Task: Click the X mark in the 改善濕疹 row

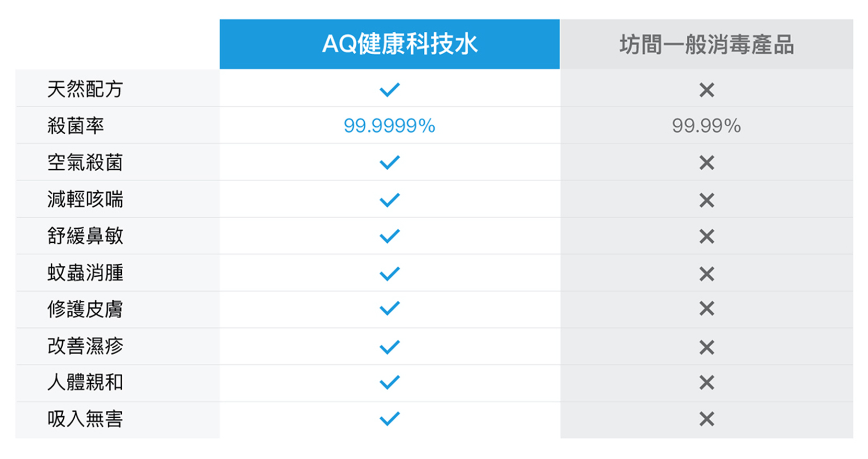Action: (707, 347)
